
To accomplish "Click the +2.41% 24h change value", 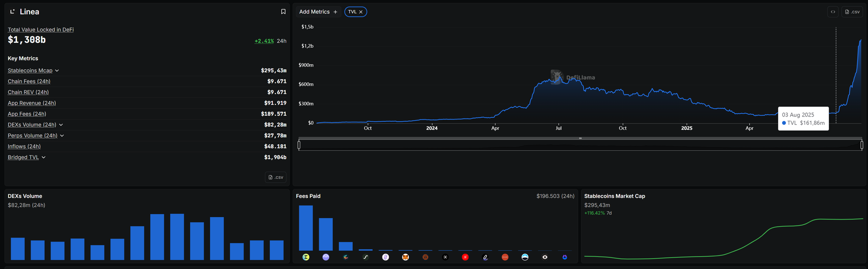I will pos(264,41).
